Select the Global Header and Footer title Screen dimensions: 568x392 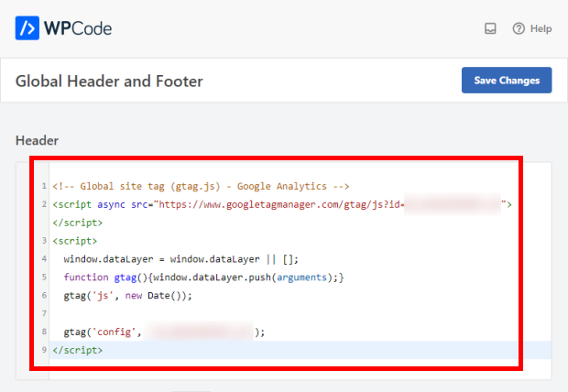point(109,82)
